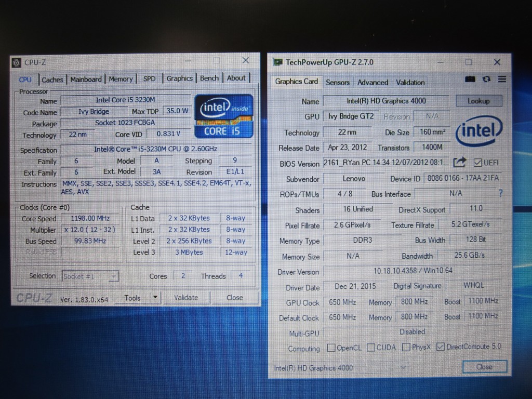The height and width of the screenshot is (399, 532).
Task: Click the GPU-Z title bar app icon
Action: point(278,62)
